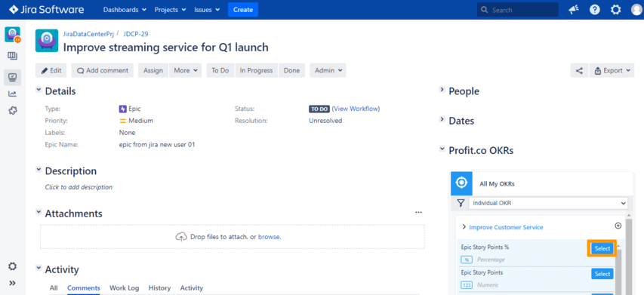The image size is (644, 295).
Task: Open the Improve Customer Service objective link
Action: click(x=506, y=227)
